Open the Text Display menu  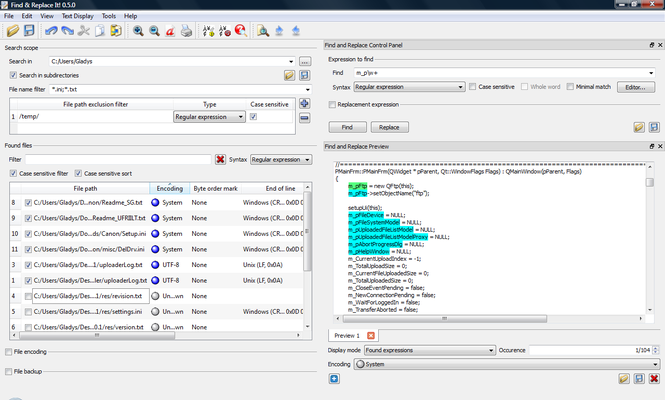coord(78,16)
